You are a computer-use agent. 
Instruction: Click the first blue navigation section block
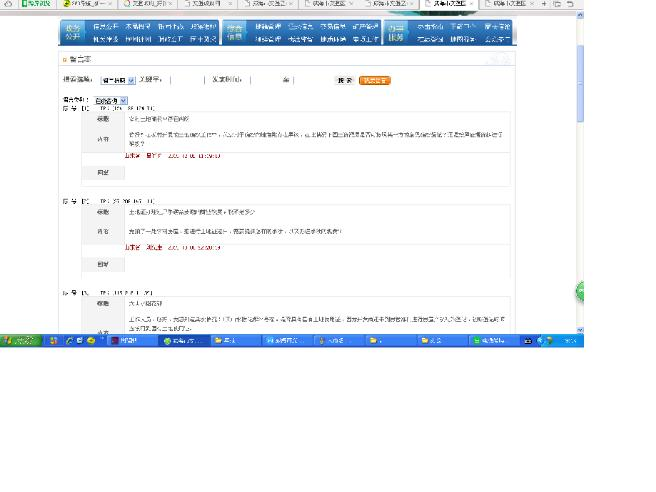72,33
